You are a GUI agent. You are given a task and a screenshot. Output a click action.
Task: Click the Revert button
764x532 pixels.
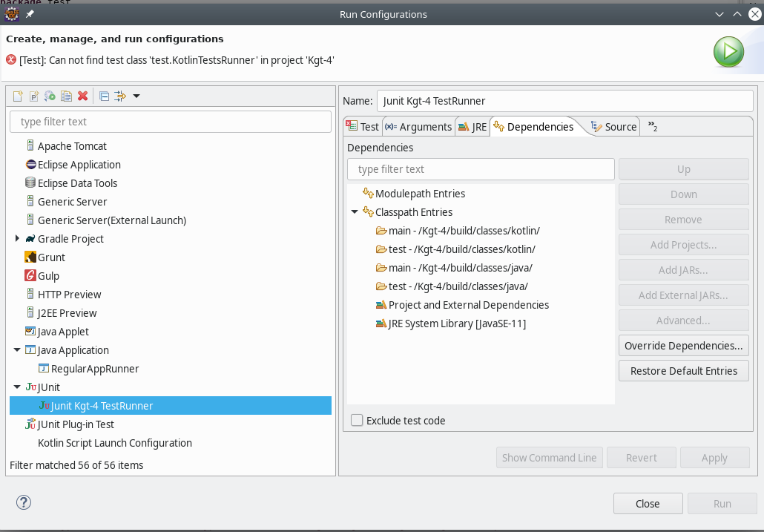tap(641, 458)
